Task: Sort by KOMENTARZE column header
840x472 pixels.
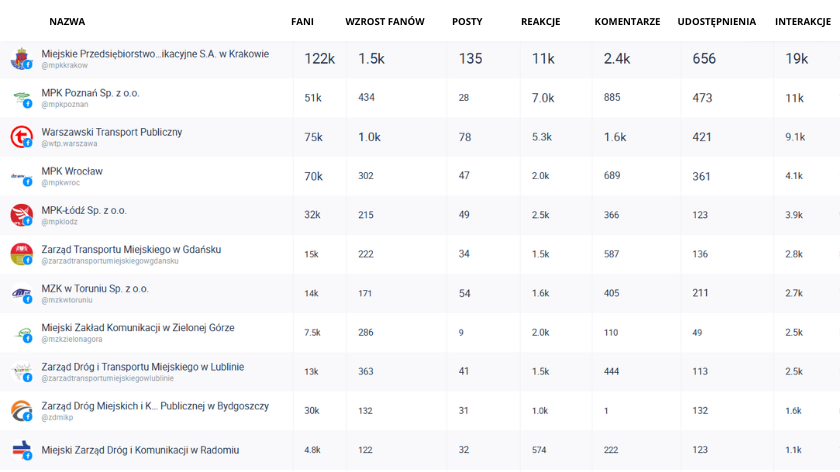Action: click(627, 21)
